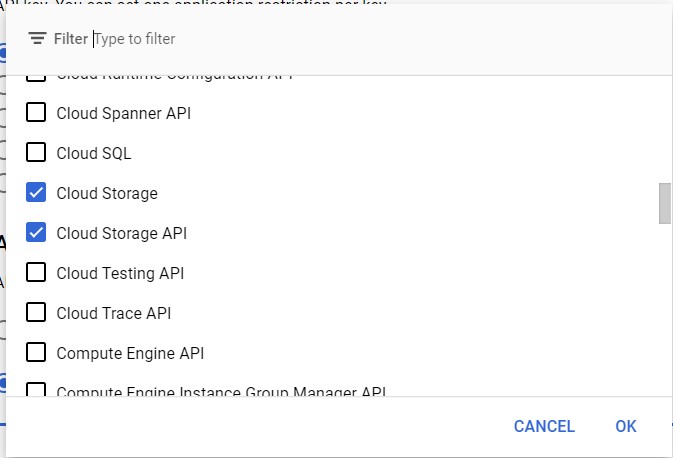
Task: Click the 'Cloud Spanner API' label text
Action: pos(123,113)
